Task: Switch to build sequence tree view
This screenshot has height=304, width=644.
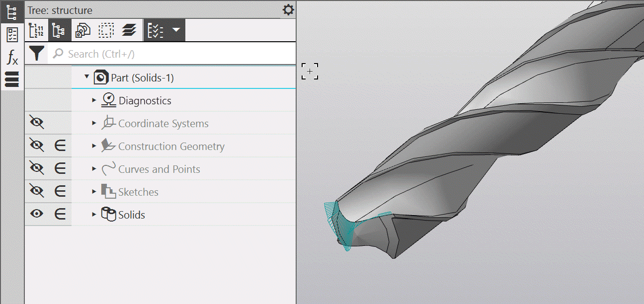Action: (x=37, y=31)
